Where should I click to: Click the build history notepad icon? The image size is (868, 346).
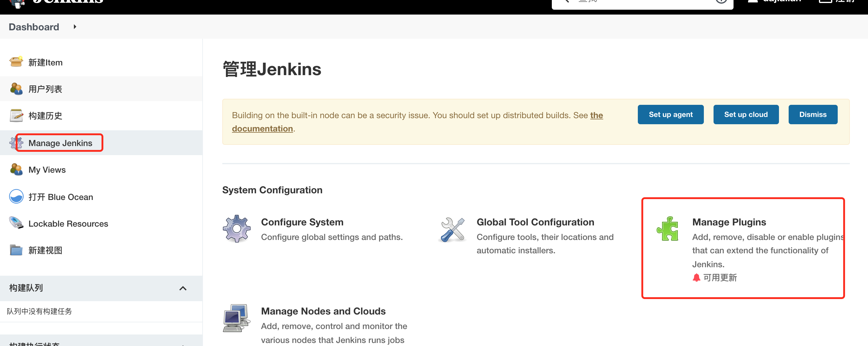pyautogui.click(x=16, y=115)
